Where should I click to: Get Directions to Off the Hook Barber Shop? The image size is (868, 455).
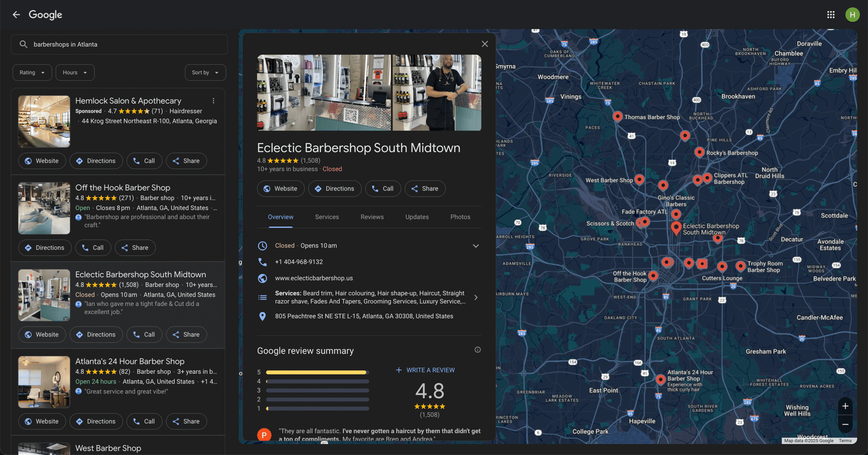pos(44,248)
